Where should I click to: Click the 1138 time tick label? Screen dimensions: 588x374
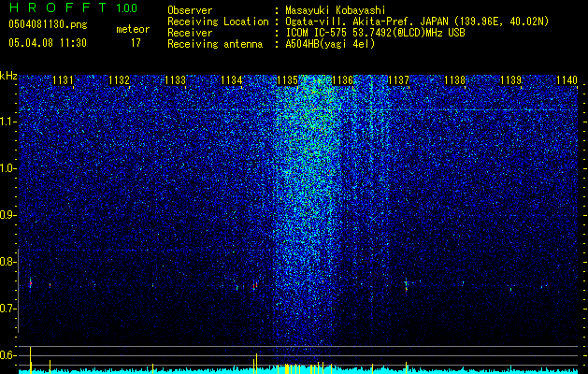tap(455, 80)
